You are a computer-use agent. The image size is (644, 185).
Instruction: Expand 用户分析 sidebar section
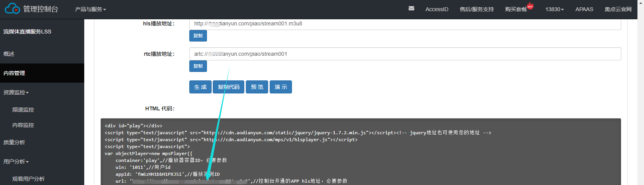[x=16, y=162]
